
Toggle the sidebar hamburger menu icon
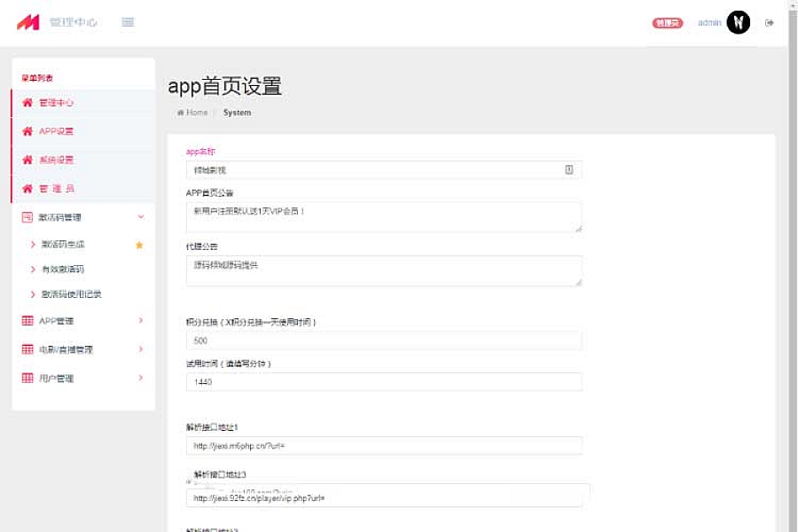[128, 22]
